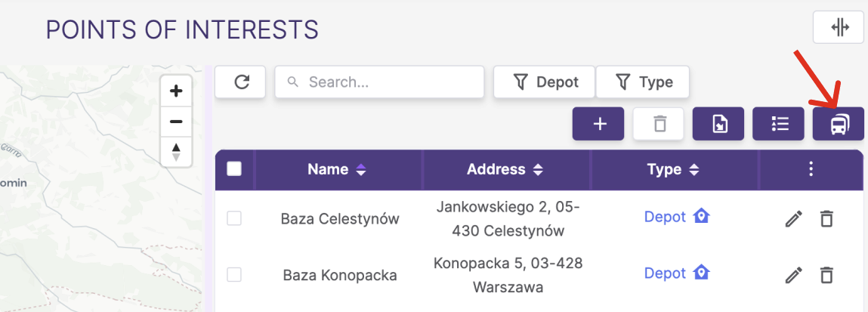This screenshot has width=868, height=312.
Task: Tick the select-all header checkbox
Action: click(234, 168)
